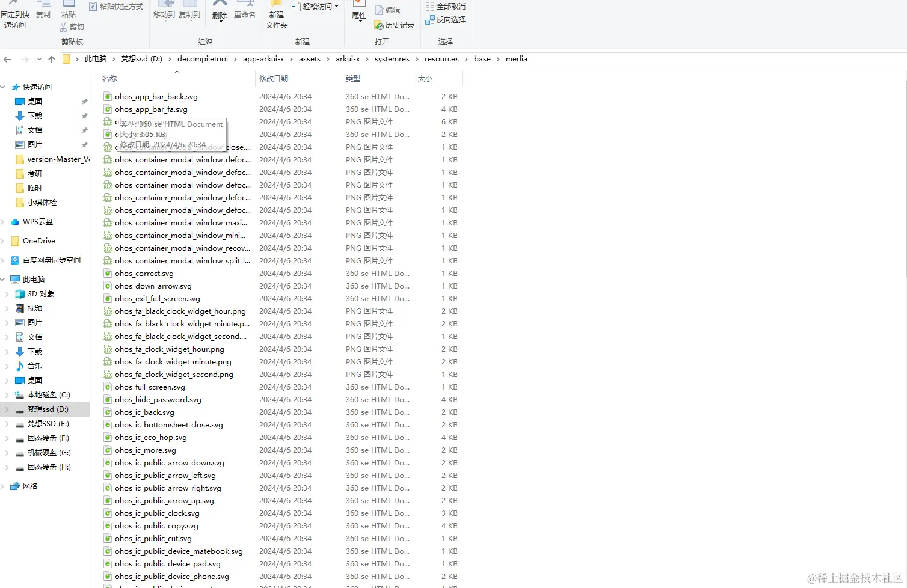Click icon of ohos_ic_public_clock.svg
The height and width of the screenshot is (588, 907).
click(x=108, y=513)
